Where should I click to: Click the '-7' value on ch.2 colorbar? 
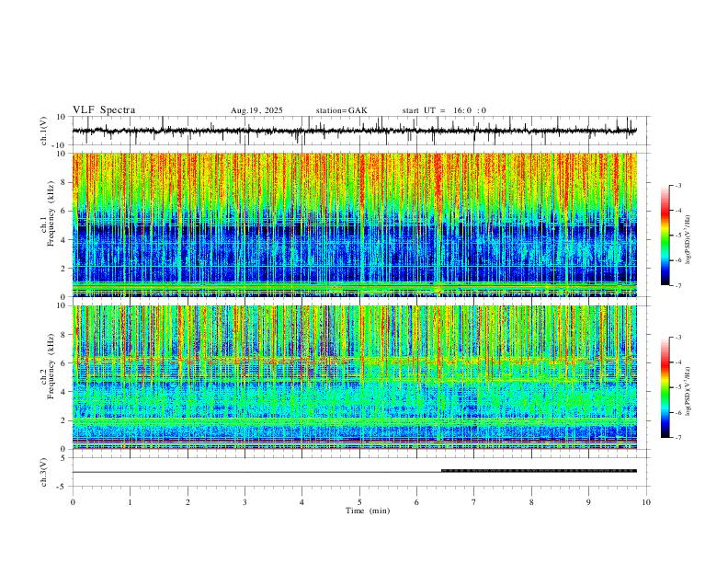(x=677, y=438)
